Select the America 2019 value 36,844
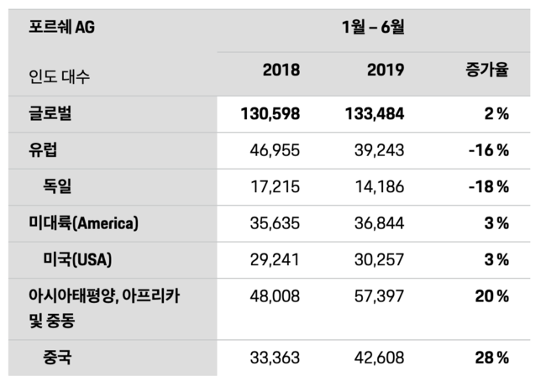 (378, 223)
